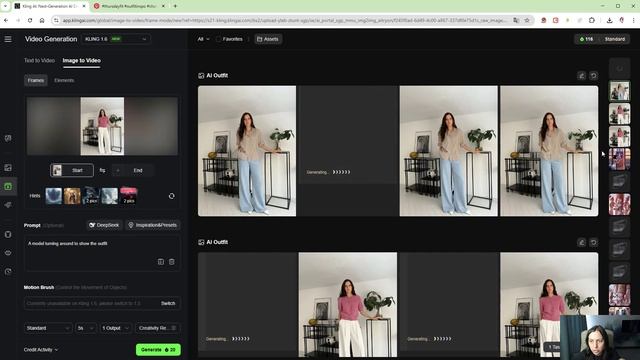Image resolution: width=640 pixels, height=360 pixels.
Task: Reload the page with the browser refresh icon
Action: pyautogui.click(x=30, y=20)
